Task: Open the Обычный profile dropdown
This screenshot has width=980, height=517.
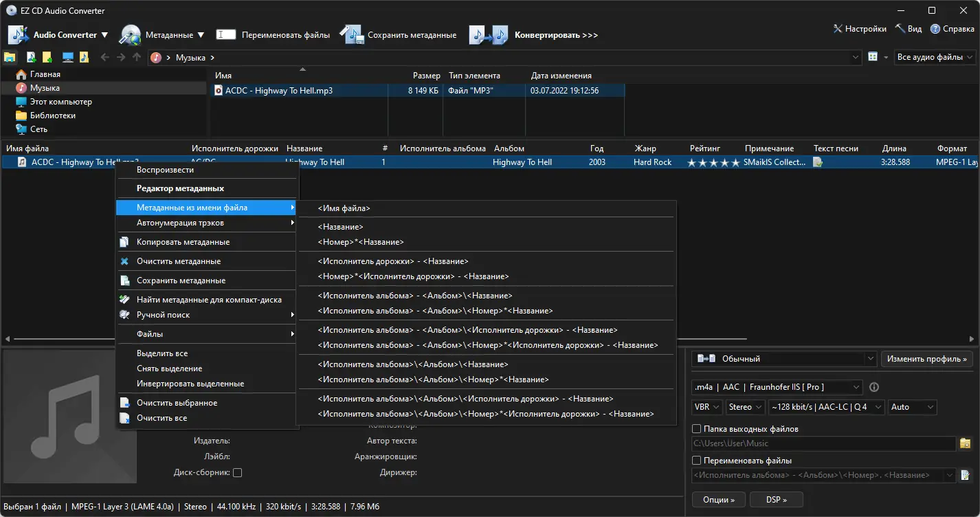Action: (x=784, y=359)
